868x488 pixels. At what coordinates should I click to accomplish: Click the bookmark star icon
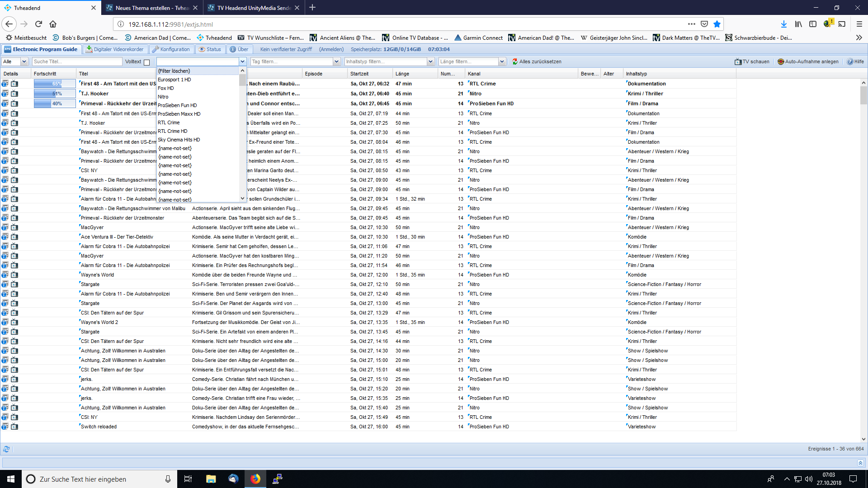[x=717, y=24]
